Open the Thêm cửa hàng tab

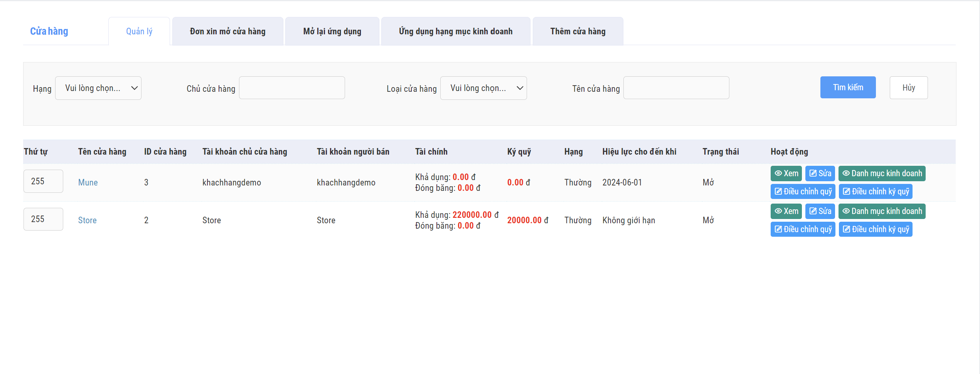tap(578, 32)
